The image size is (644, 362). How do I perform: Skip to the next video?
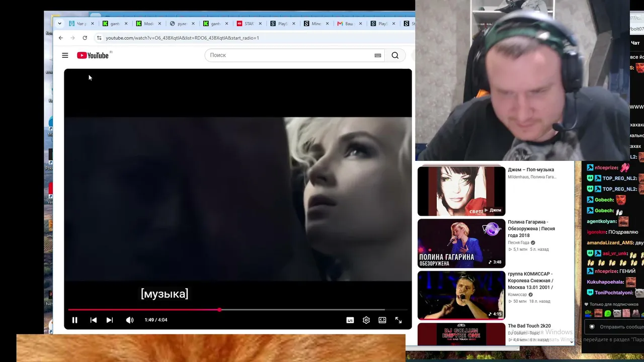pyautogui.click(x=110, y=320)
